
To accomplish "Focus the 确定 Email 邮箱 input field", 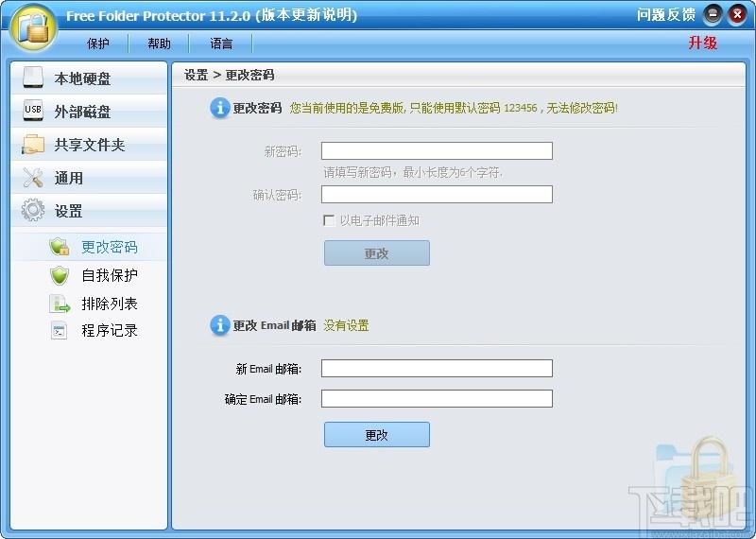I will [x=437, y=399].
